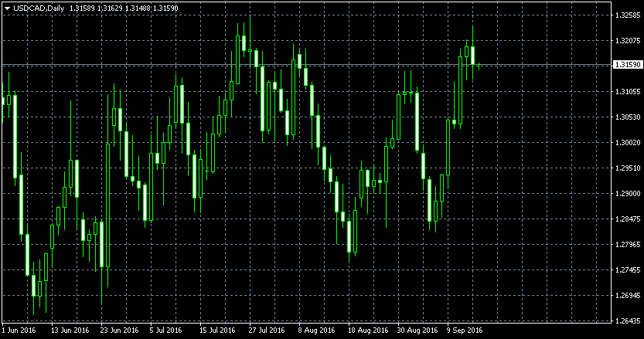Image resolution: width=644 pixels, height=339 pixels.
Task: Click price scale value 1.30020
Action: point(628,142)
